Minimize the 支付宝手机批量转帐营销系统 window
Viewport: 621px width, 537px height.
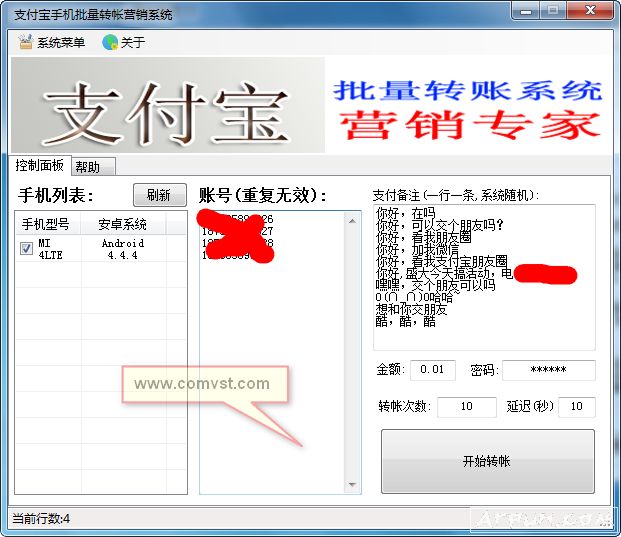526,11
